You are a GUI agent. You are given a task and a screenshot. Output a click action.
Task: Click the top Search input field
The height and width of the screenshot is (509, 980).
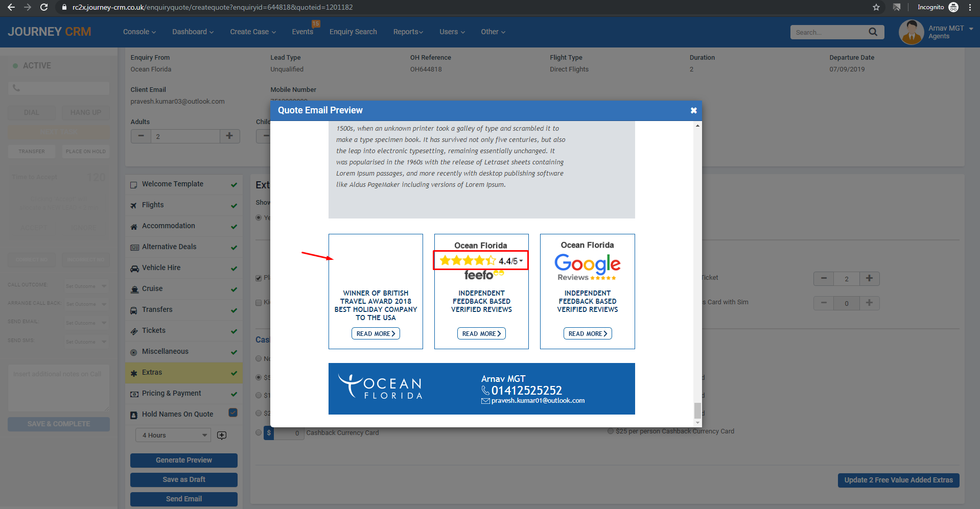click(x=828, y=32)
